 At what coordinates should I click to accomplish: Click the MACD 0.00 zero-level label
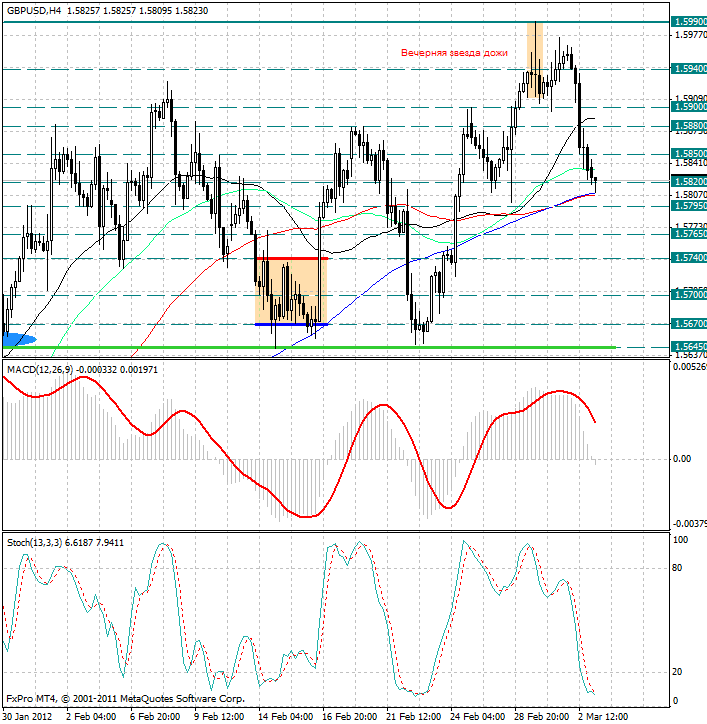pos(682,459)
